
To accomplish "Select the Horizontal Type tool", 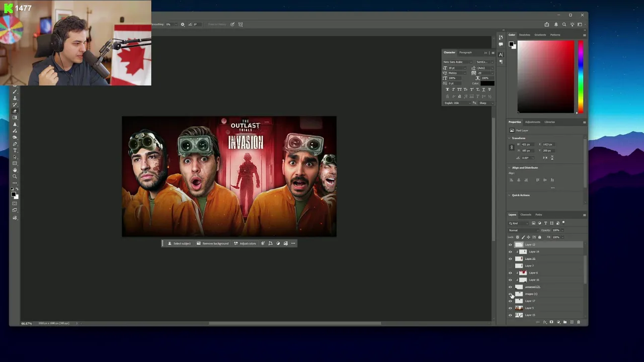I will [x=15, y=150].
